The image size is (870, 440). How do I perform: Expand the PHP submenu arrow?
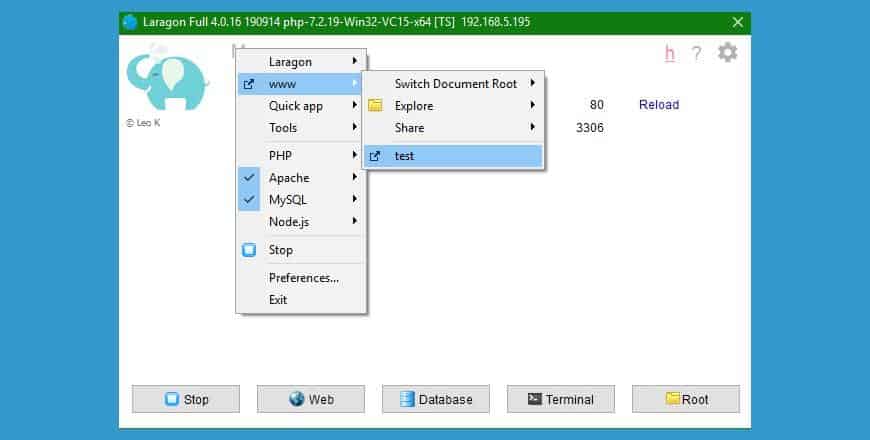click(x=355, y=155)
